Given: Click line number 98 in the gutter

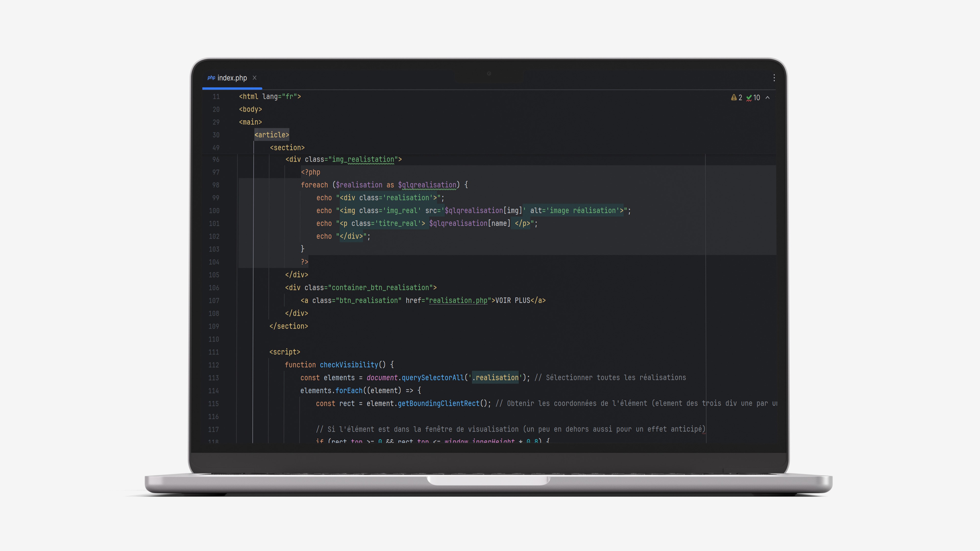Looking at the screenshot, I should point(216,185).
